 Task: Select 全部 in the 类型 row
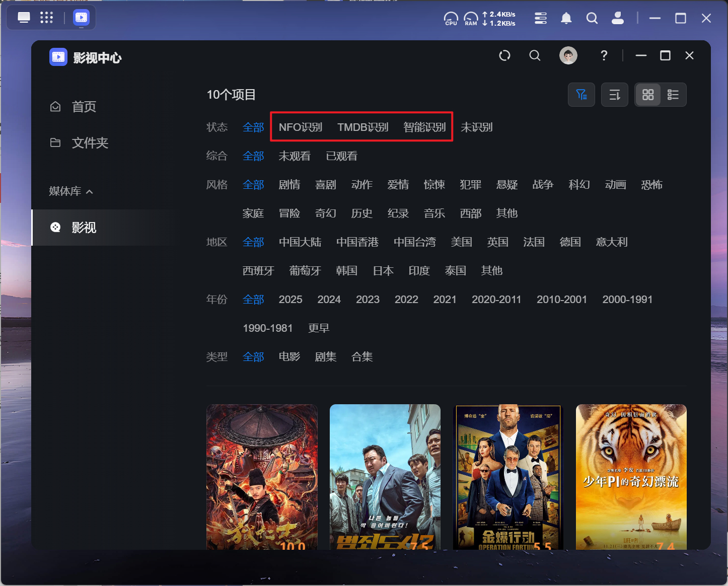(x=253, y=357)
